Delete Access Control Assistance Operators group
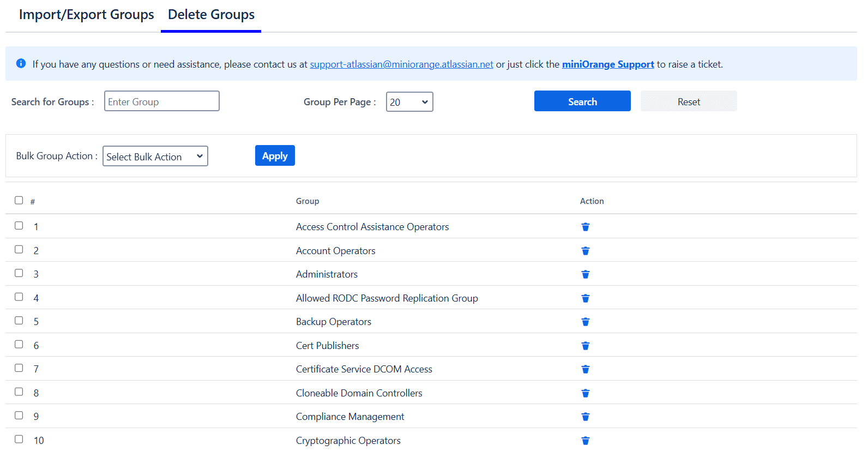Viewport: 868px width, 451px height. click(585, 227)
